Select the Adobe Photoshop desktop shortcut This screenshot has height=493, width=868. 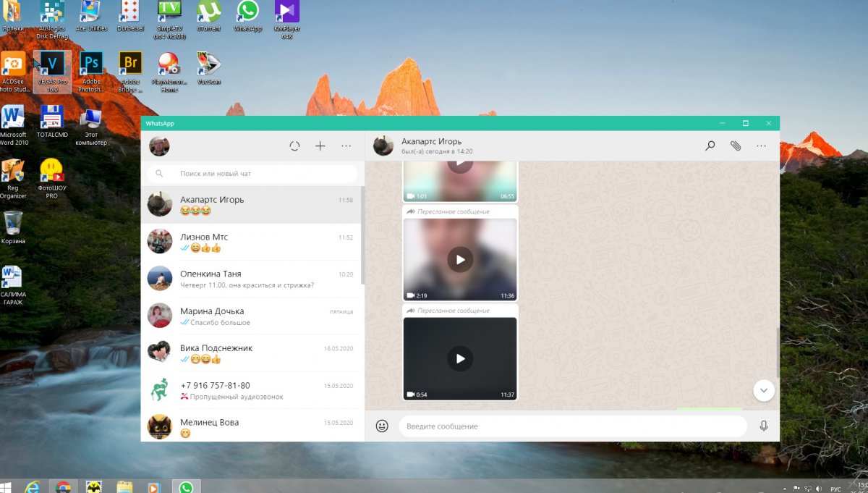click(x=91, y=73)
